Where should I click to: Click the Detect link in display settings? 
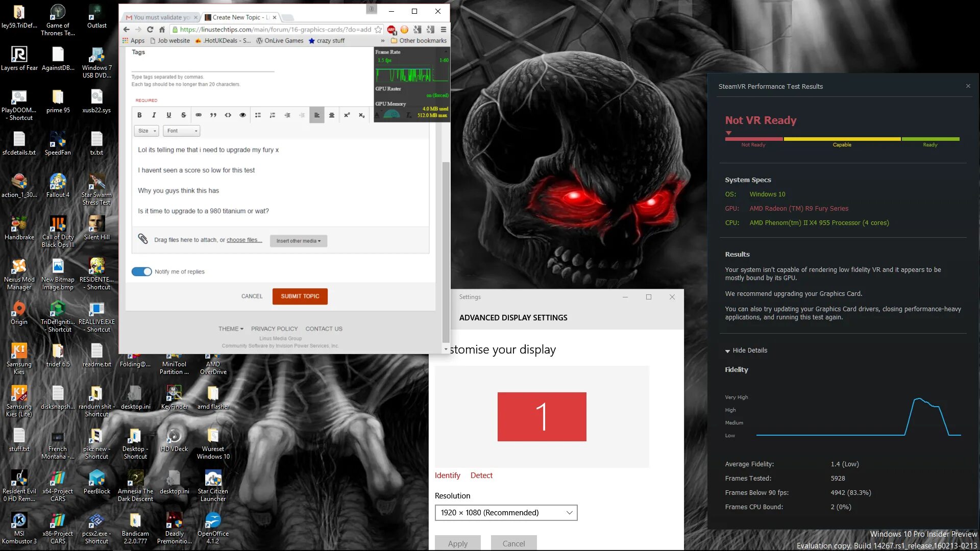(481, 475)
